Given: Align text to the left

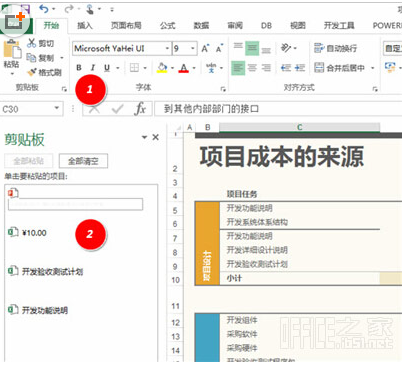Looking at the screenshot, I should pyautogui.click(x=238, y=68).
